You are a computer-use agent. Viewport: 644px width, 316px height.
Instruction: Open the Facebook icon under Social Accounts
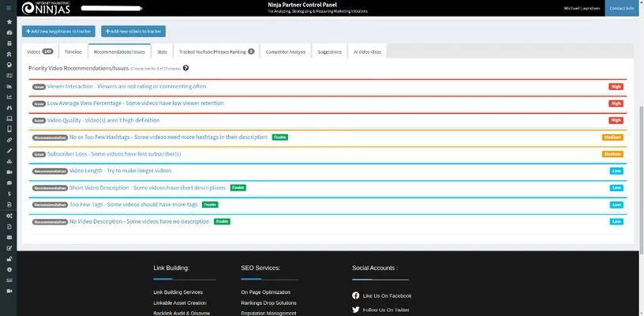tap(356, 295)
